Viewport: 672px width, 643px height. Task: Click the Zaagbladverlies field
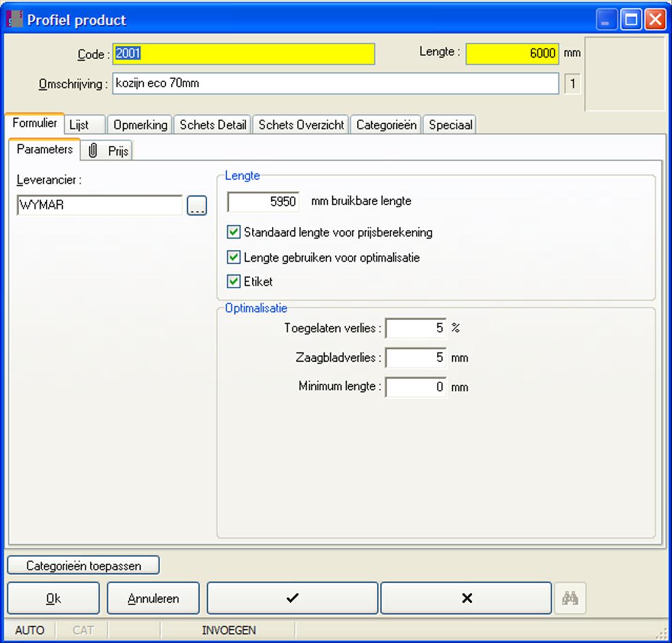click(416, 358)
